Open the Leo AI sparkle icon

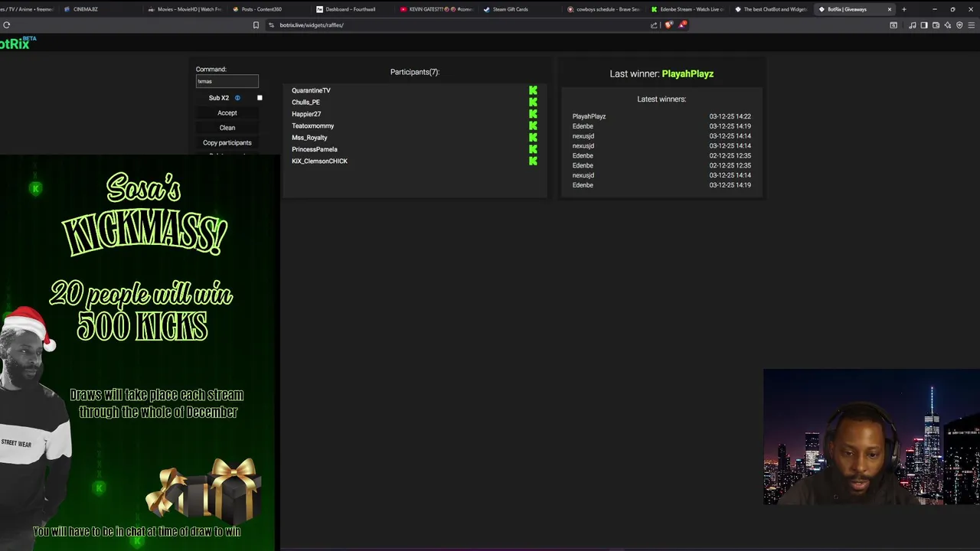pos(948,25)
